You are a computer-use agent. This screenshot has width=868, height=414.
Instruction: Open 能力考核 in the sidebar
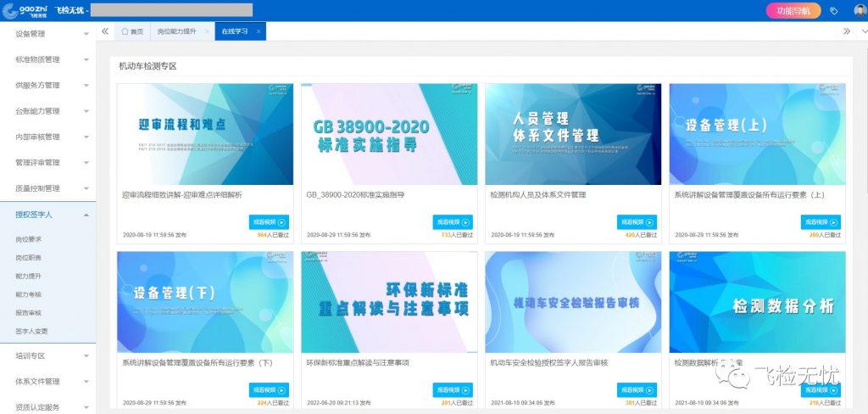[28, 294]
